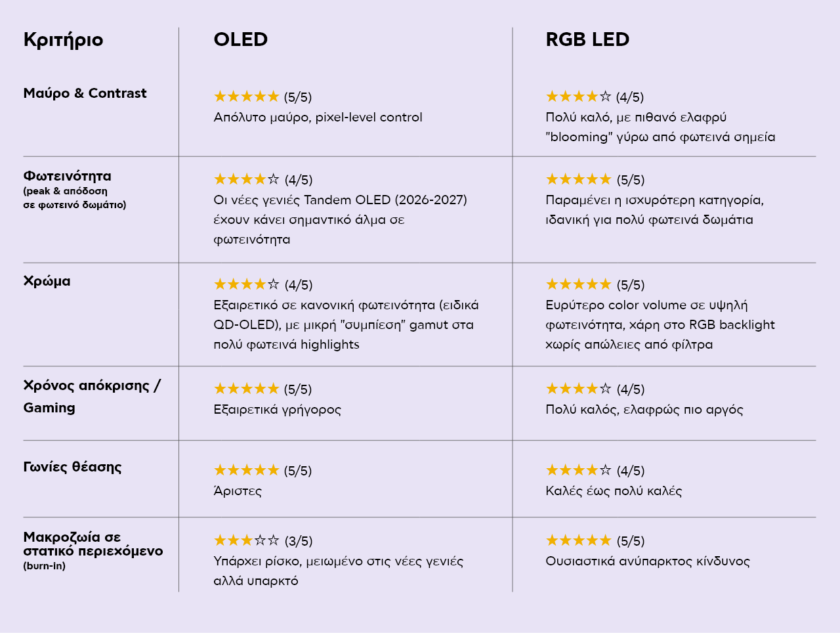Screen dimensions: 840x633
Task: Click the RGB LED stars in the Gaming row
Action: pyautogui.click(x=579, y=389)
